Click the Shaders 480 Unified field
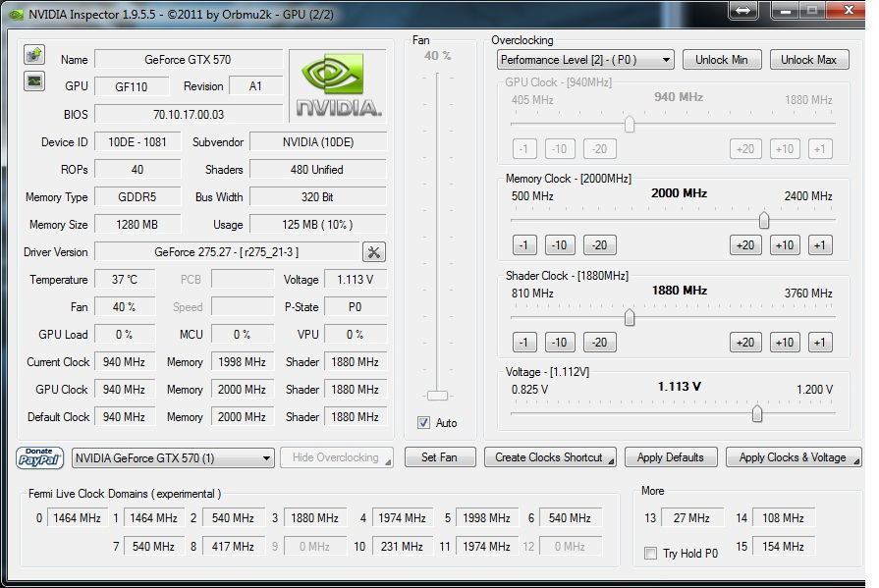Screen dimensions: 879x588 click(318, 170)
